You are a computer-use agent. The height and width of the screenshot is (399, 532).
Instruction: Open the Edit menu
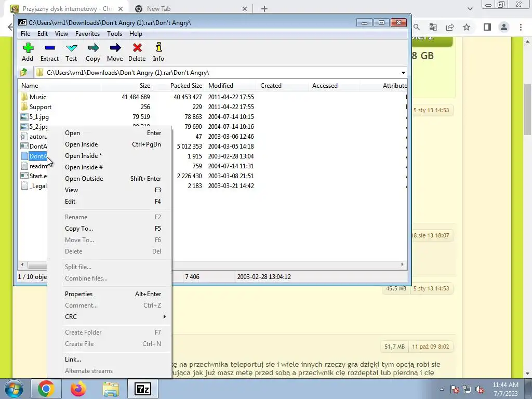click(43, 34)
